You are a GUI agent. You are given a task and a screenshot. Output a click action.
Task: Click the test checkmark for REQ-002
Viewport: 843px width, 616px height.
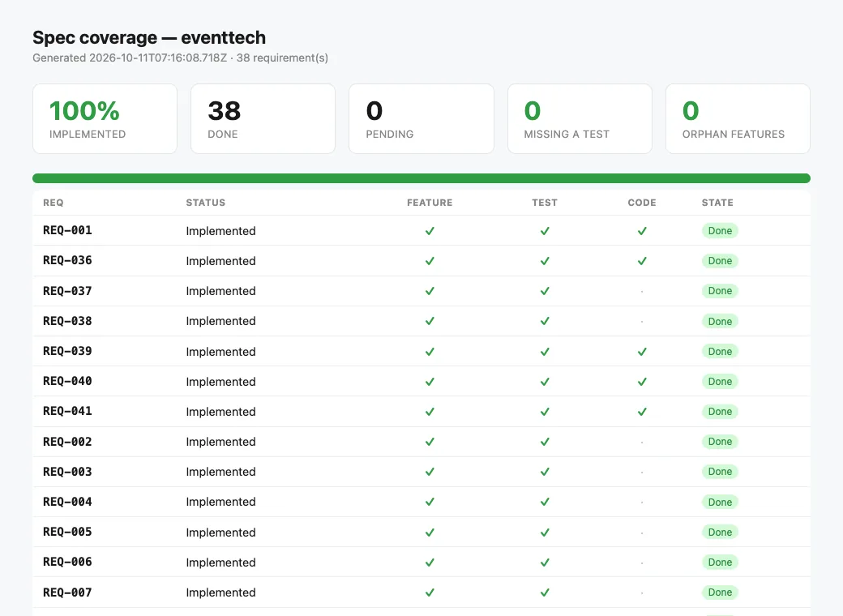[x=545, y=443]
